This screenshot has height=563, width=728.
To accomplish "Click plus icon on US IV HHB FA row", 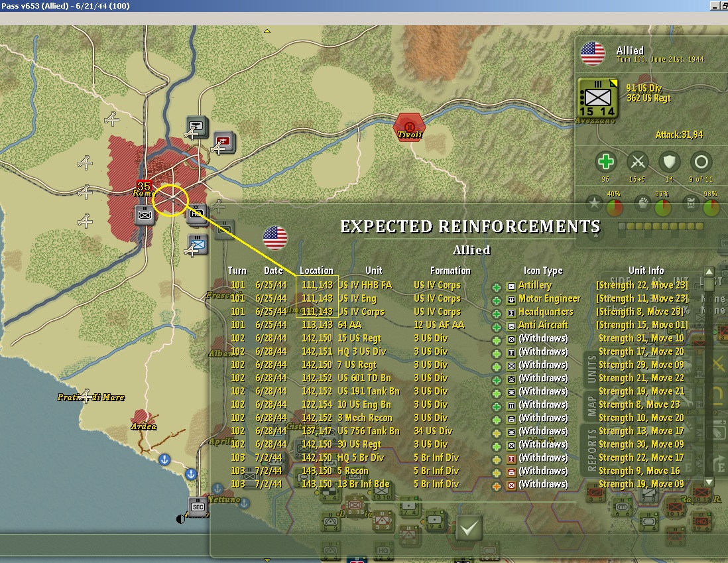I will [497, 287].
